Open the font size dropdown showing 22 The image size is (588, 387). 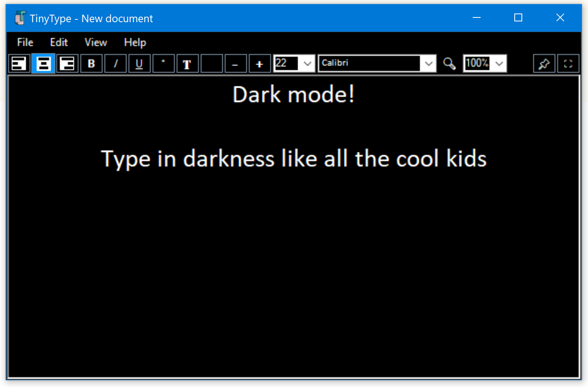click(x=307, y=63)
